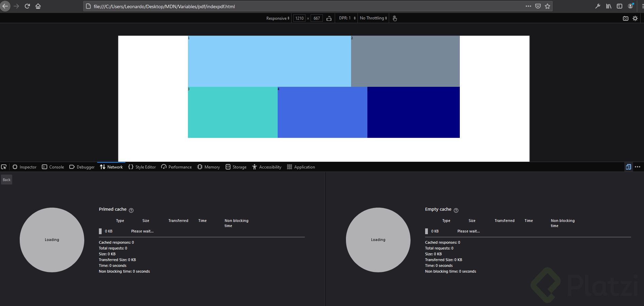Open the library bookshelf icon
The image size is (644, 306).
pyautogui.click(x=609, y=6)
